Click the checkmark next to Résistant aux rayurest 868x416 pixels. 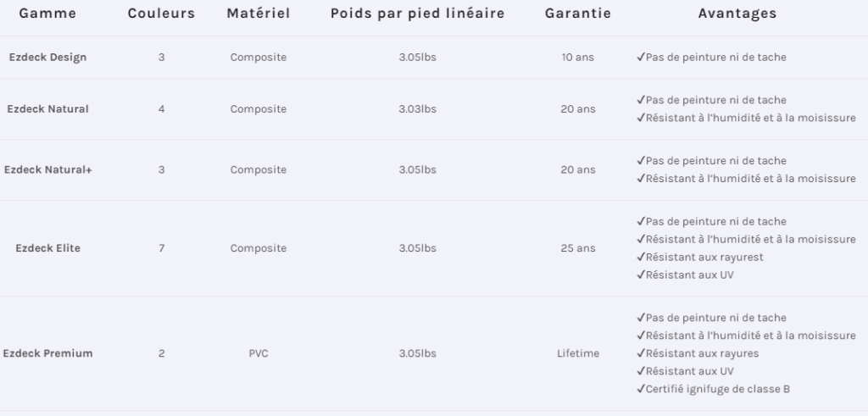tap(641, 257)
